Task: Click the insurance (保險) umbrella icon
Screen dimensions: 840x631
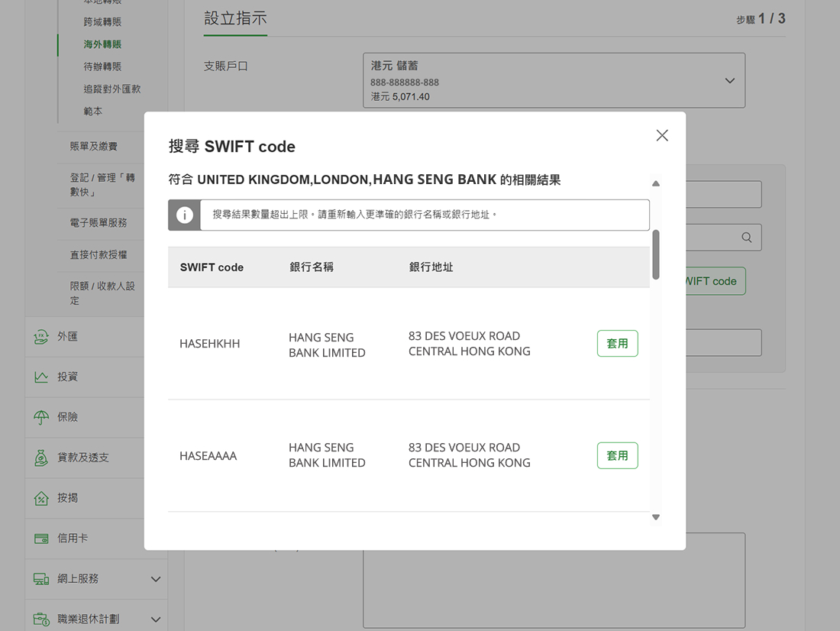Action: [x=41, y=418]
